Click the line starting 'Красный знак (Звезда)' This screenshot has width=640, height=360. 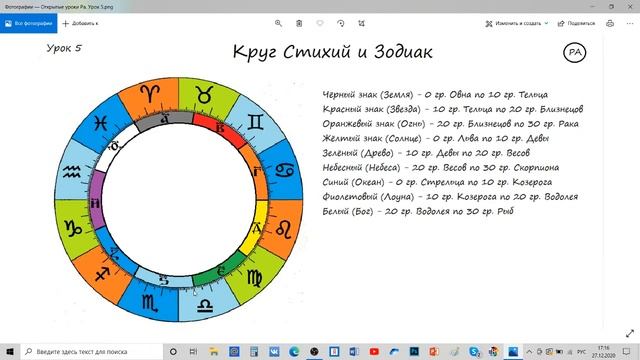[453, 109]
